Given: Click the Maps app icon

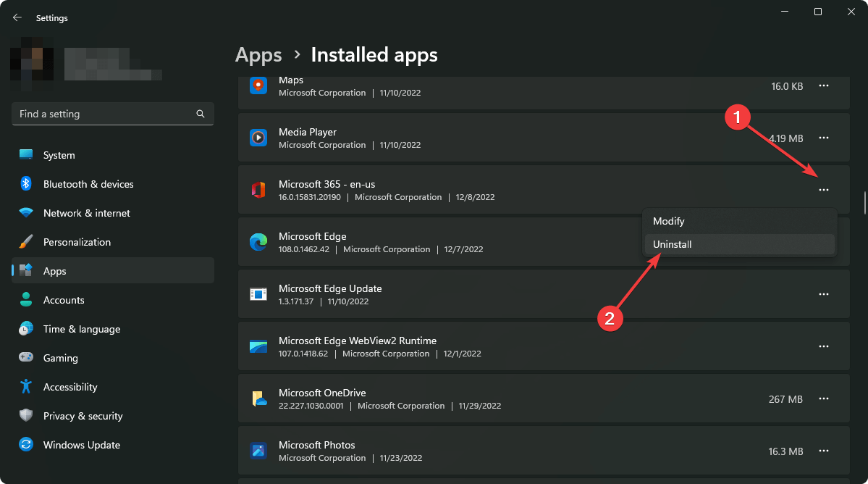Looking at the screenshot, I should [x=258, y=85].
